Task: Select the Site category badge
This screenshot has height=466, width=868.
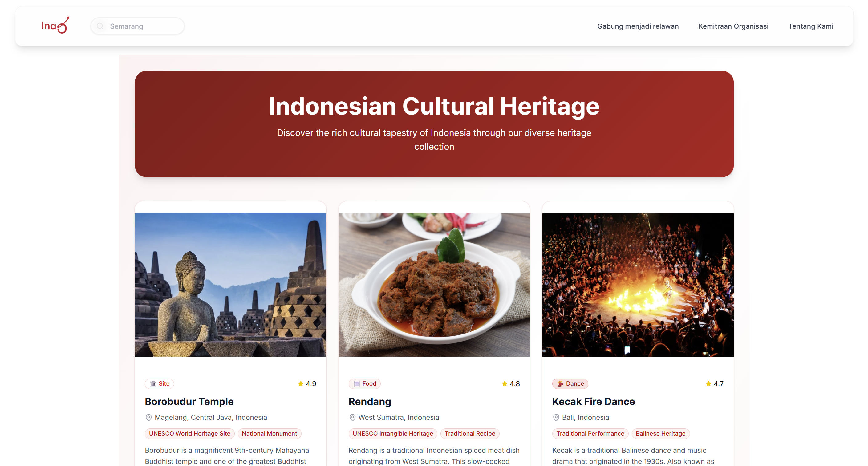Action: 159,383
